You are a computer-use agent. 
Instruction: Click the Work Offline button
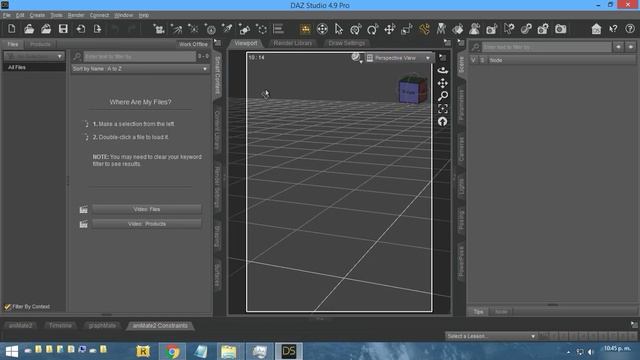(193, 44)
